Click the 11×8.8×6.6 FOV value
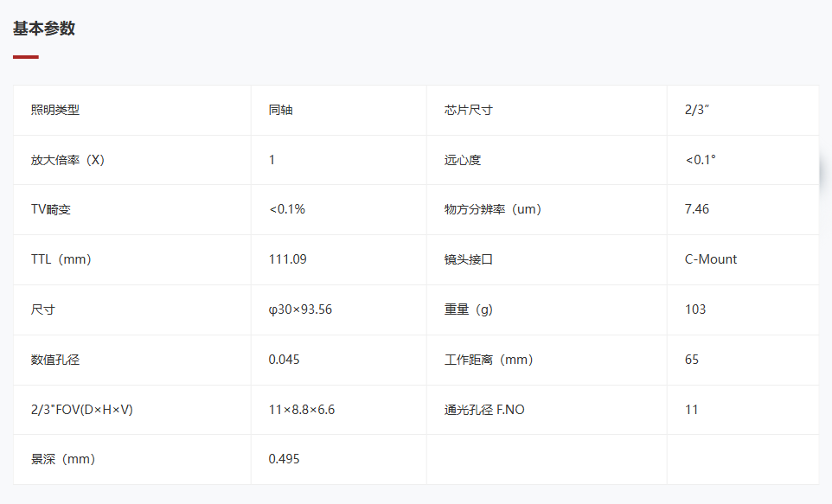This screenshot has width=832, height=504. click(301, 410)
